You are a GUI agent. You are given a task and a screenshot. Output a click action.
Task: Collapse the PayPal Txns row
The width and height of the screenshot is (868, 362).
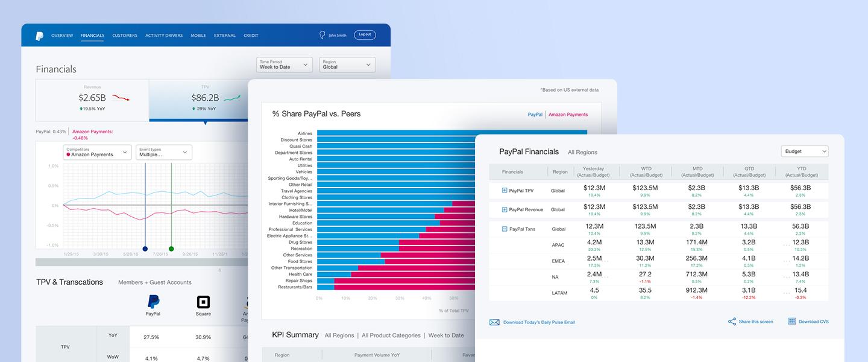pyautogui.click(x=505, y=229)
